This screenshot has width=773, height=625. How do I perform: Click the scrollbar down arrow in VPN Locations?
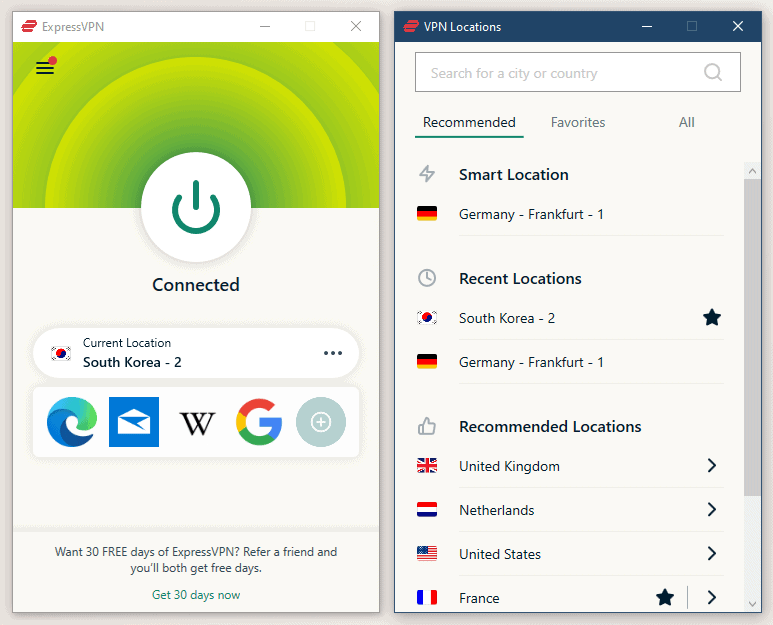[752, 604]
